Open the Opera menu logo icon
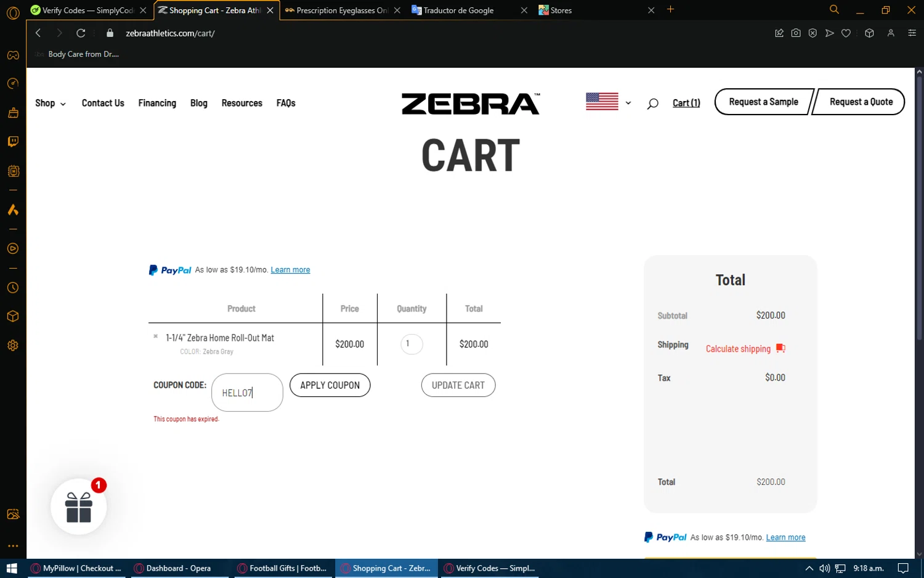 pos(13,12)
